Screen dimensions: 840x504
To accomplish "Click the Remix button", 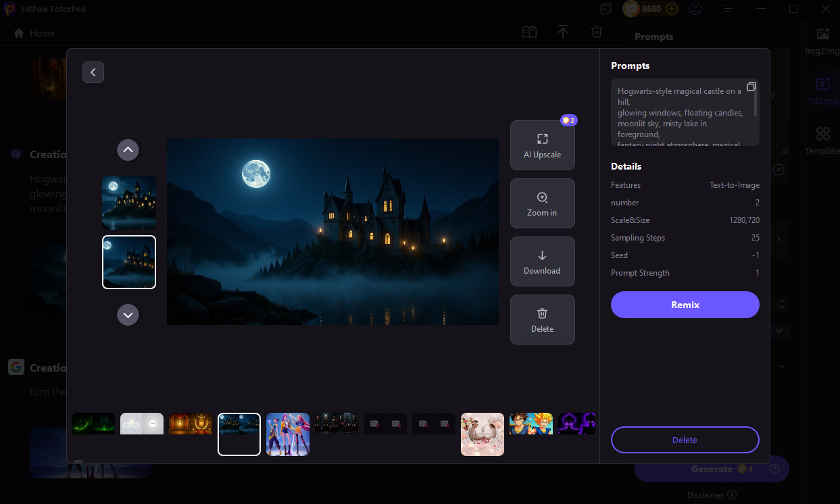I will pos(685,305).
